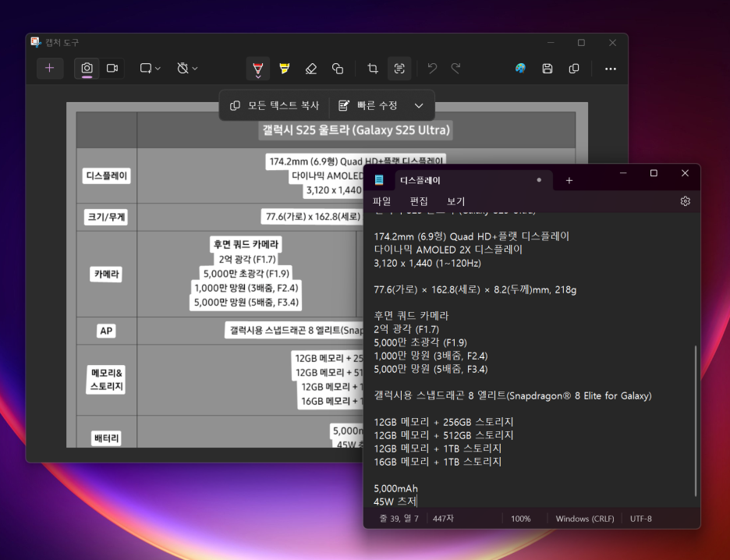Redo the edit in Snipping Tool
The height and width of the screenshot is (560, 730).
coord(455,69)
